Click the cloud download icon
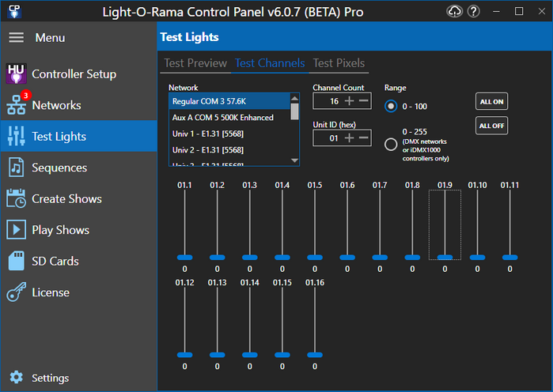The width and height of the screenshot is (553, 392). tap(454, 12)
